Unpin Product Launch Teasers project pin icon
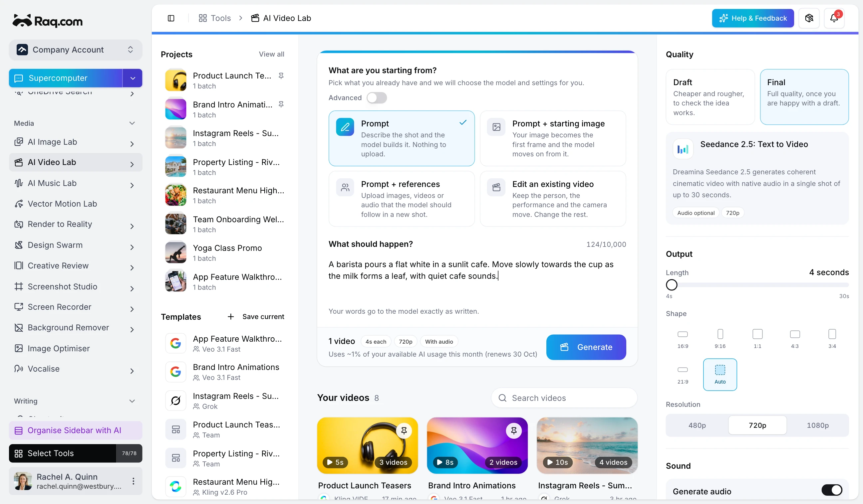The image size is (863, 504). [281, 76]
